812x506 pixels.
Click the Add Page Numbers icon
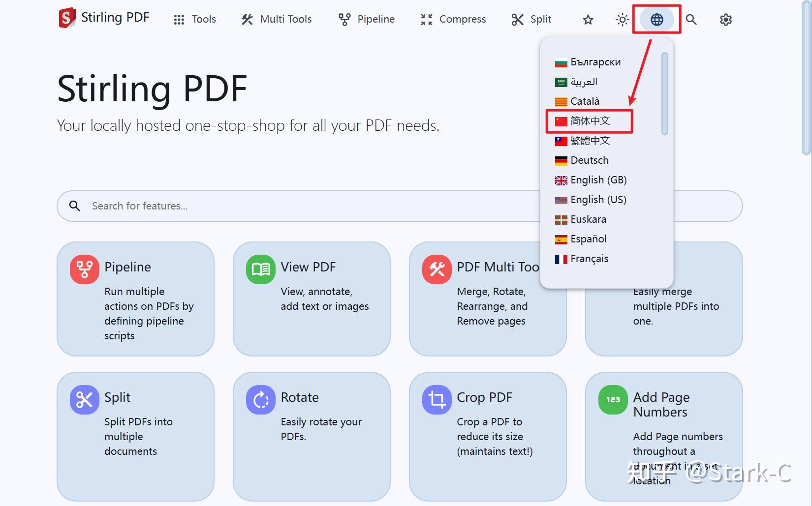[x=613, y=399]
